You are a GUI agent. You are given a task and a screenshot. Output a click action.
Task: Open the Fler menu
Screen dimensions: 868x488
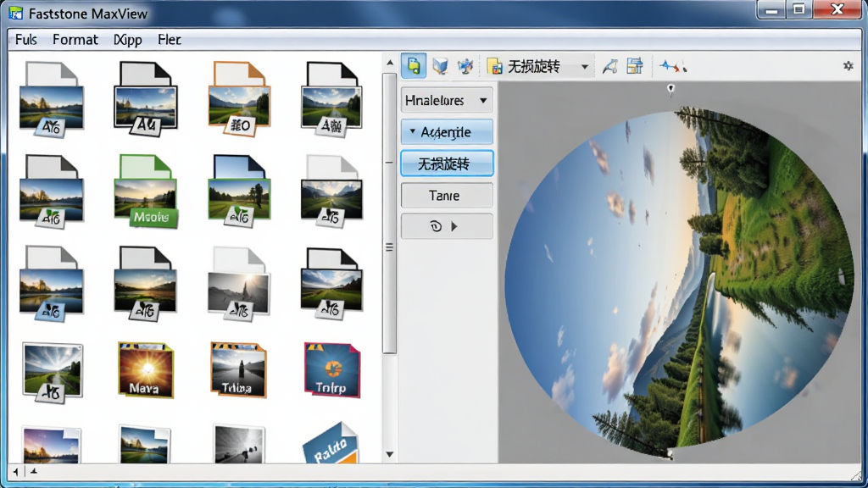coord(169,40)
